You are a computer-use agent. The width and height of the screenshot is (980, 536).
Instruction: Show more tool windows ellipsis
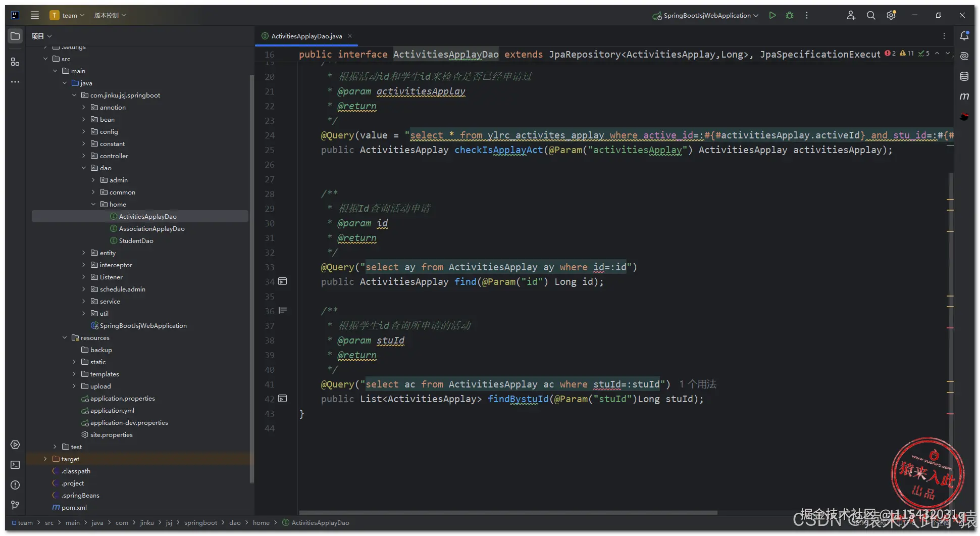15,82
